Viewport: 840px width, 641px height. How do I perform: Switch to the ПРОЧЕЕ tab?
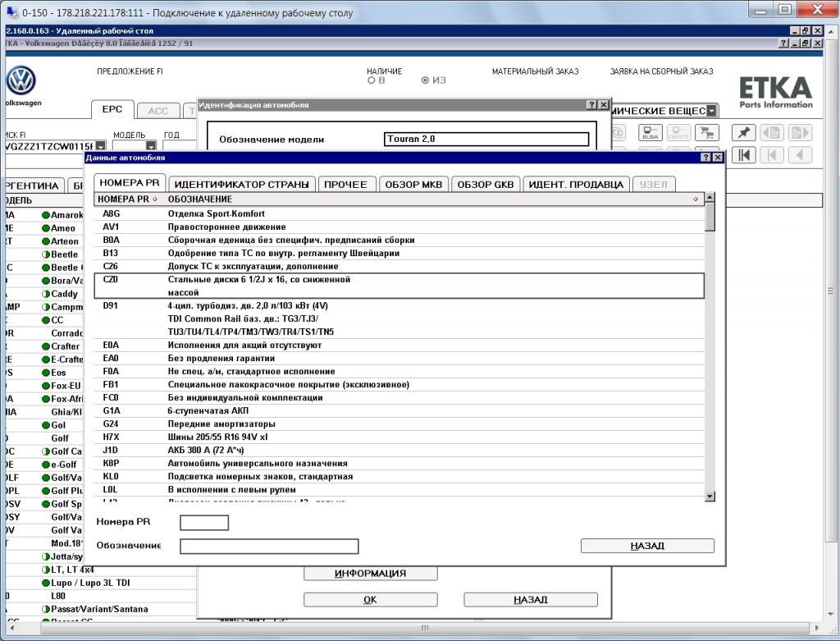[x=345, y=185]
